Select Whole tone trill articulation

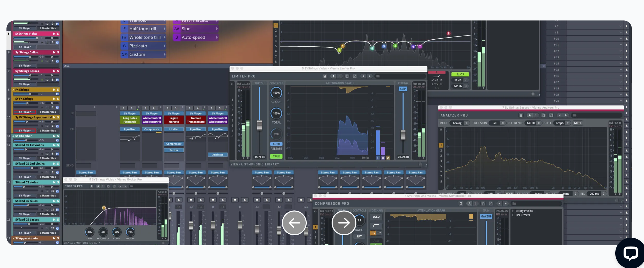click(x=143, y=37)
